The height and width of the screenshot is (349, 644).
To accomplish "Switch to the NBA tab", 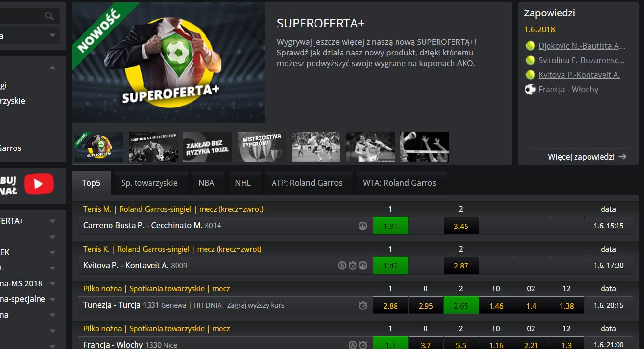I will click(x=206, y=183).
